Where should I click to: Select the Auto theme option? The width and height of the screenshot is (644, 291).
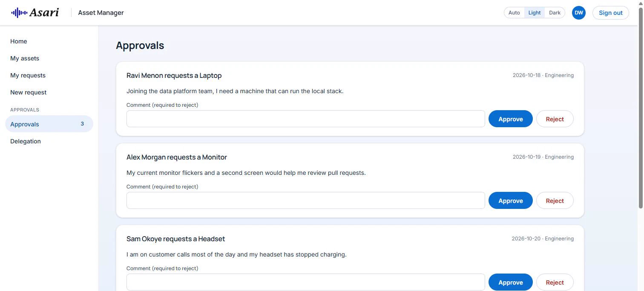(x=514, y=13)
